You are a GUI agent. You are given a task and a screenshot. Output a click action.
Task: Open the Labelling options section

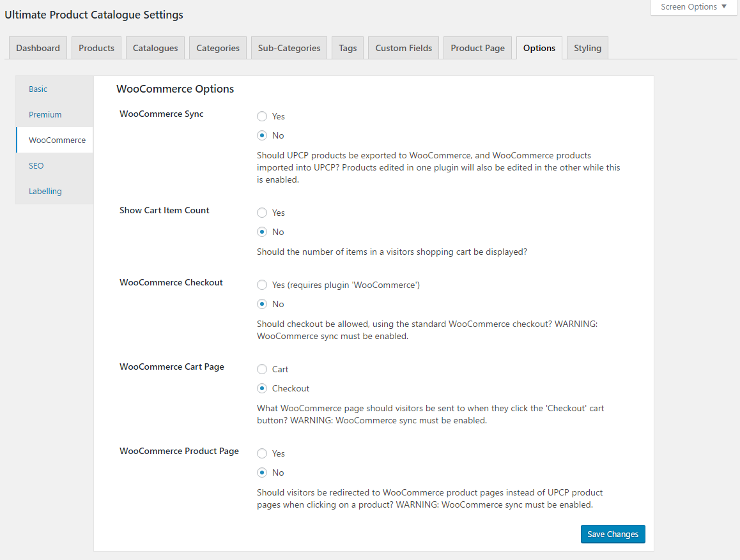[45, 192]
